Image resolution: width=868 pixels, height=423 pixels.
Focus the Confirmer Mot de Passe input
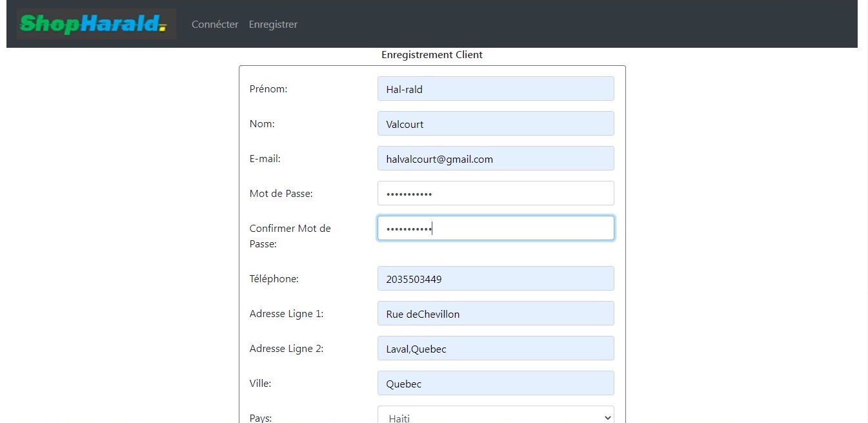495,229
